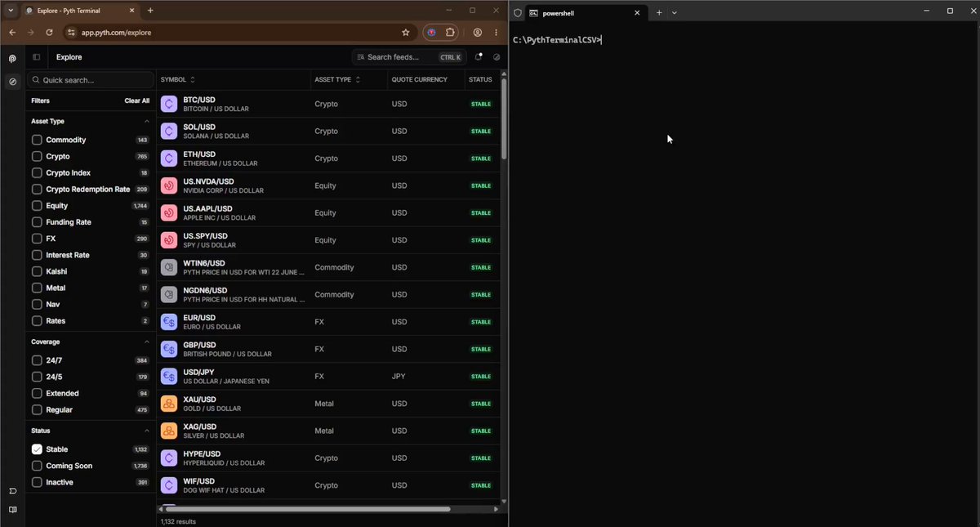The height and width of the screenshot is (527, 980).
Task: Open Chrome tab search dropdown arrow
Action: 11,11
